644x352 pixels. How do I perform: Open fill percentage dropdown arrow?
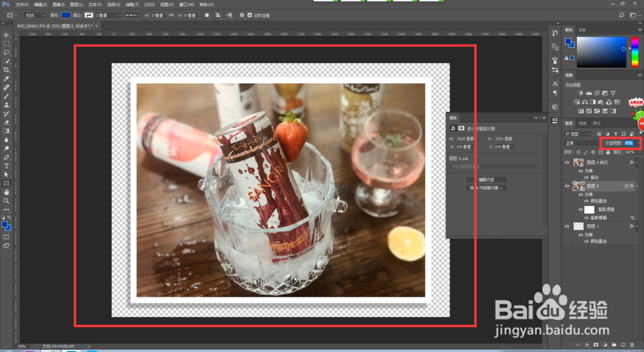pyautogui.click(x=639, y=152)
